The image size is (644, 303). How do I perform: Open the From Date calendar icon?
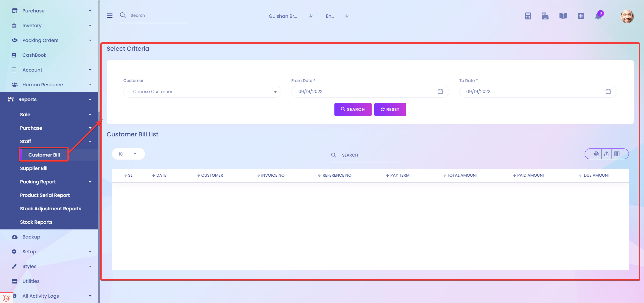tap(440, 91)
